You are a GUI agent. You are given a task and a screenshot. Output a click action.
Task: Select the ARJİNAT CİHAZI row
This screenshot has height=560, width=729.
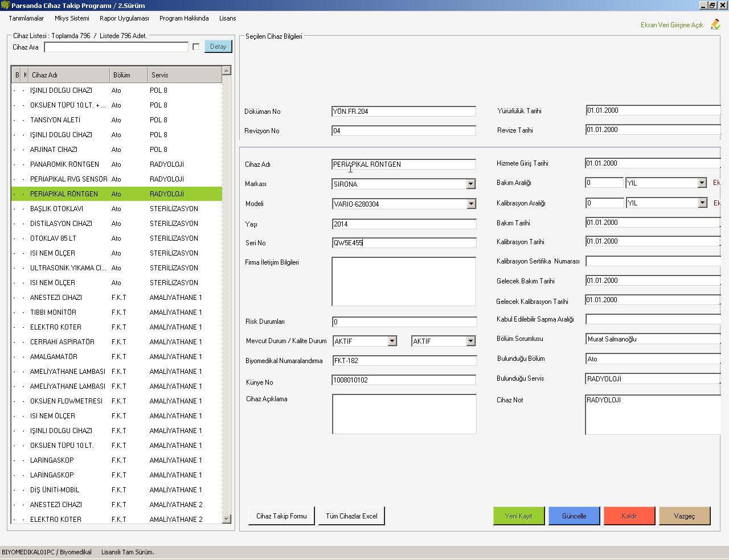click(x=117, y=150)
